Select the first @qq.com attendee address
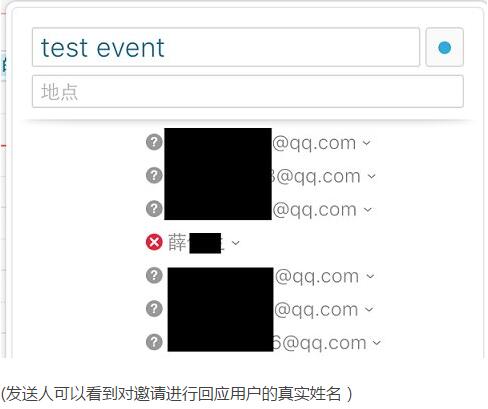The height and width of the screenshot is (409, 488). 260,143
